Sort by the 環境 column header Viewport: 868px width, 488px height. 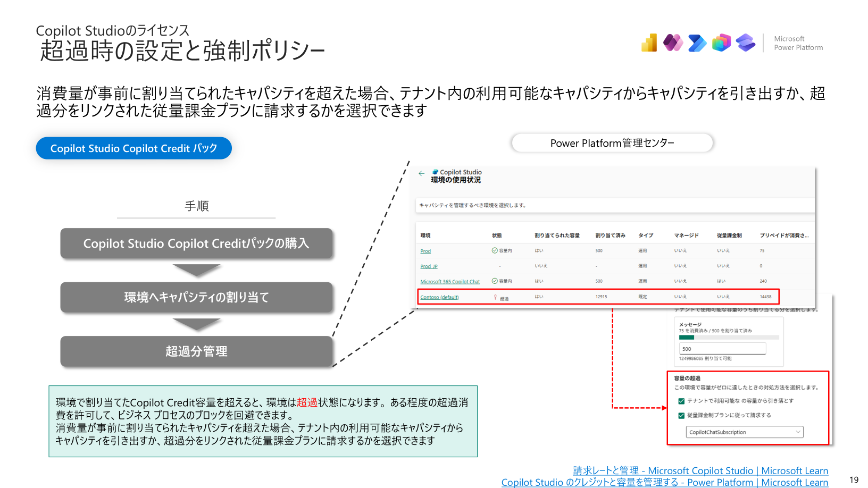[x=425, y=235]
